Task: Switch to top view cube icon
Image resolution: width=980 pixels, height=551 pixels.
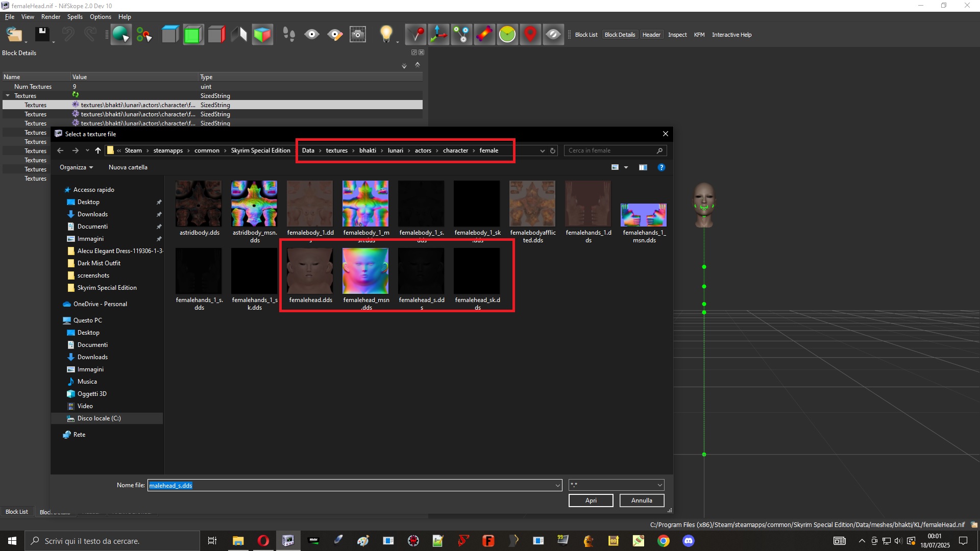Action: (170, 35)
